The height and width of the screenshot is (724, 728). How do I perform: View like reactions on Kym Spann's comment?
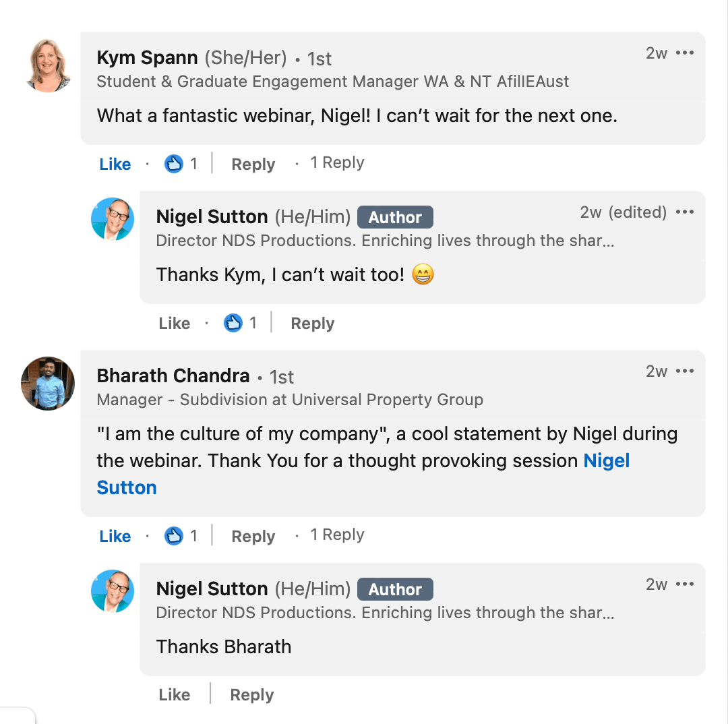[181, 164]
